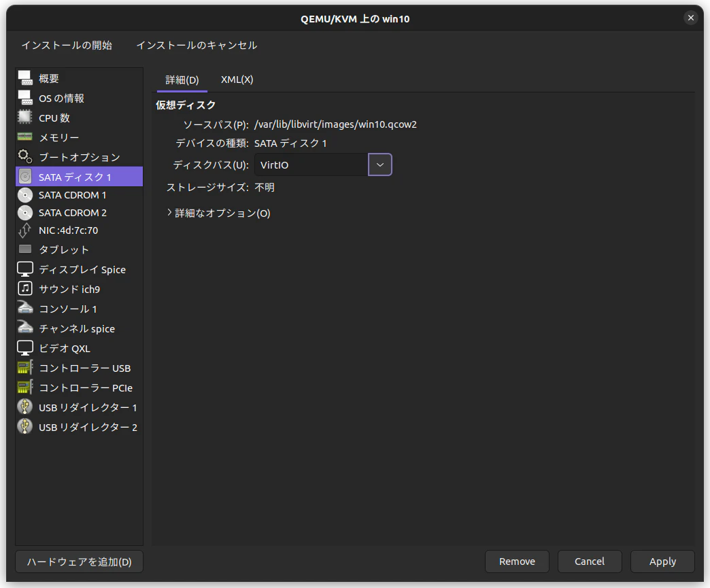Viewport: 710px width, 588px height.
Task: Open the USB リダイレクター 1 icon
Action: (25, 407)
